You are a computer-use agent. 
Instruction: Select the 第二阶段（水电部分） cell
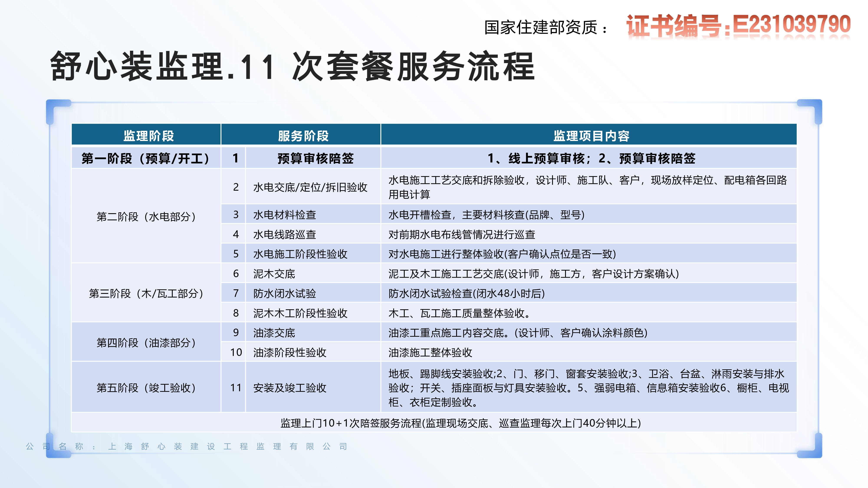[146, 216]
